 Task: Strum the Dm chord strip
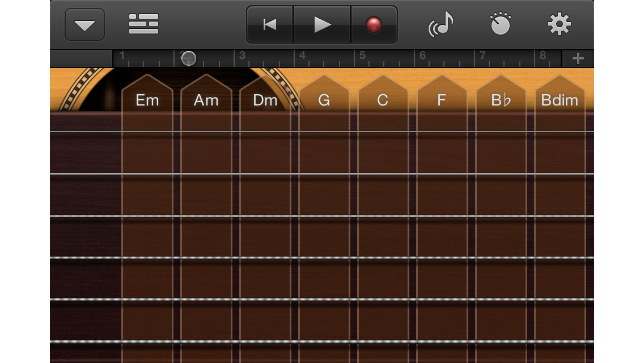265,218
